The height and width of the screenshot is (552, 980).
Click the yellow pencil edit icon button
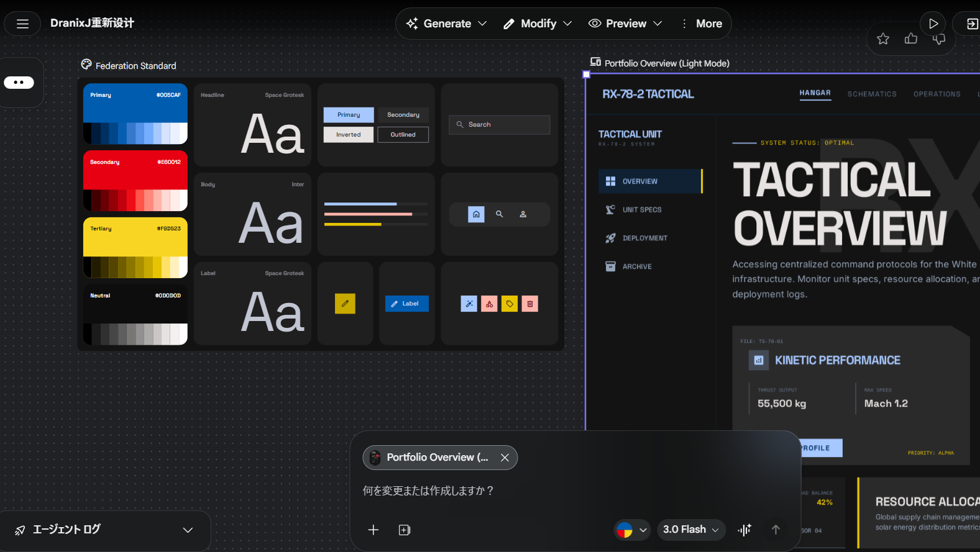pos(345,304)
